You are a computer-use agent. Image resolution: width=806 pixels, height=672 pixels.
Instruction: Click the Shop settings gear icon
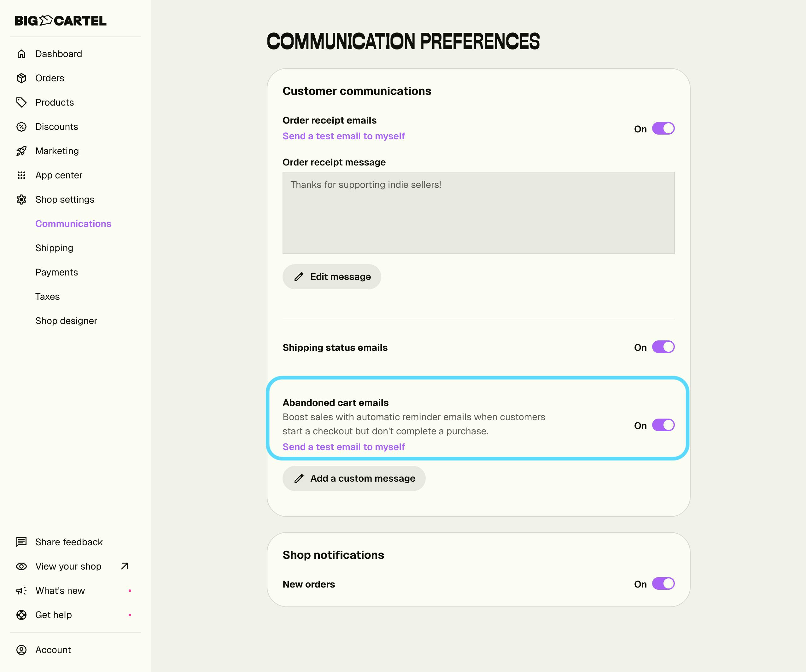21,200
